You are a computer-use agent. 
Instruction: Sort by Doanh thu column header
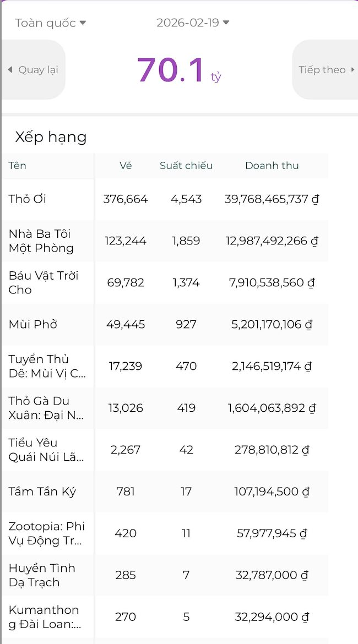[x=272, y=166]
